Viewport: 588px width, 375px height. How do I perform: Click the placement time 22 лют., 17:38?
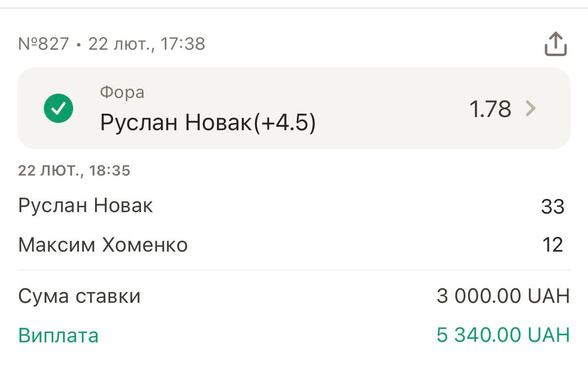147,44
